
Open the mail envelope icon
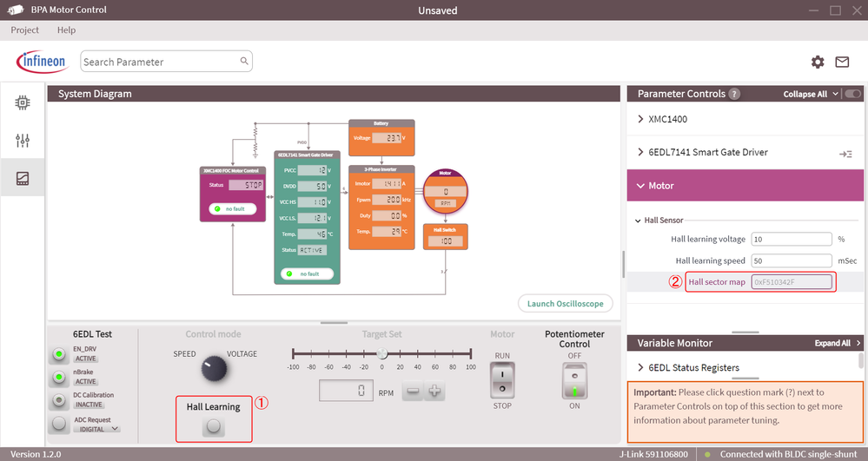tap(842, 62)
